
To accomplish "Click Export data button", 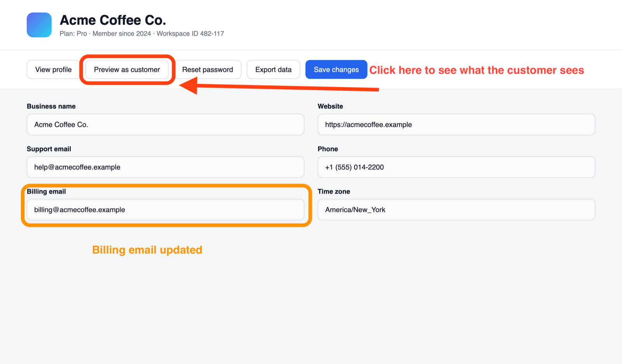I will click(x=273, y=70).
